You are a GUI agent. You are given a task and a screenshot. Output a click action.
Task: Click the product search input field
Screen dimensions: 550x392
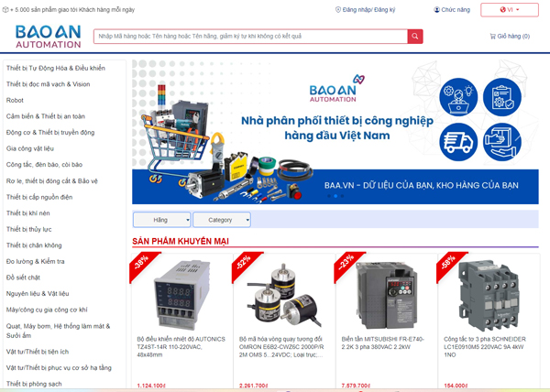pyautogui.click(x=250, y=36)
